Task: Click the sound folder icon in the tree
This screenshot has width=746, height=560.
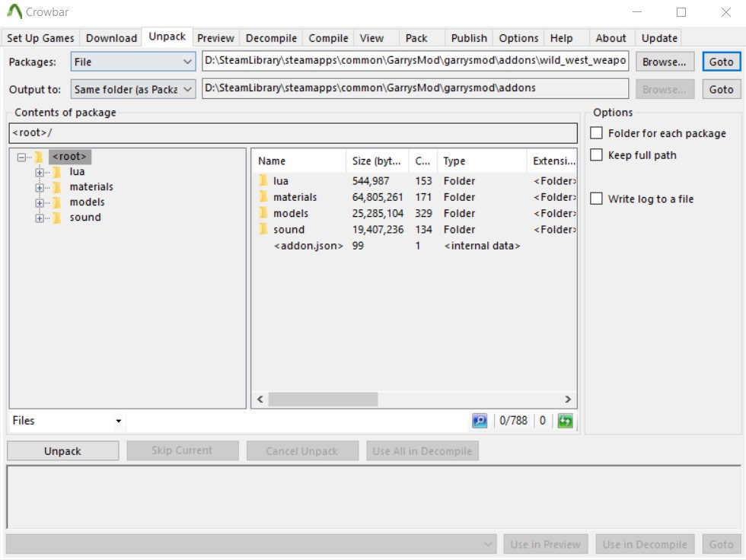Action: point(56,218)
